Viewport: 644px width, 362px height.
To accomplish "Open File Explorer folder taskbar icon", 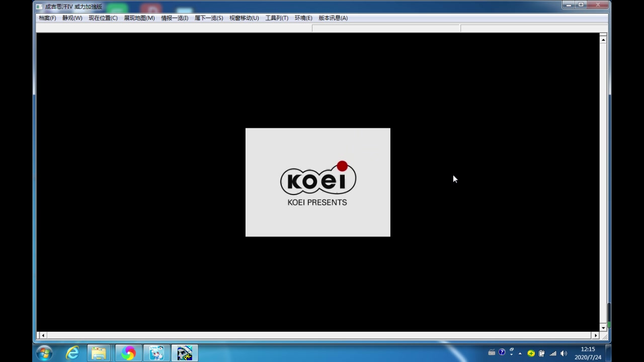I will coord(99,353).
